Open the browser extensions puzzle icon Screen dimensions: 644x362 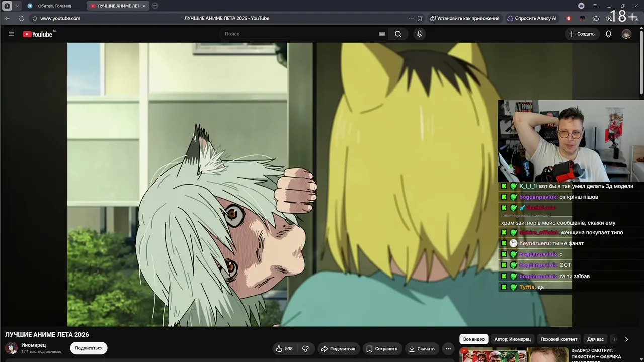[x=596, y=18]
